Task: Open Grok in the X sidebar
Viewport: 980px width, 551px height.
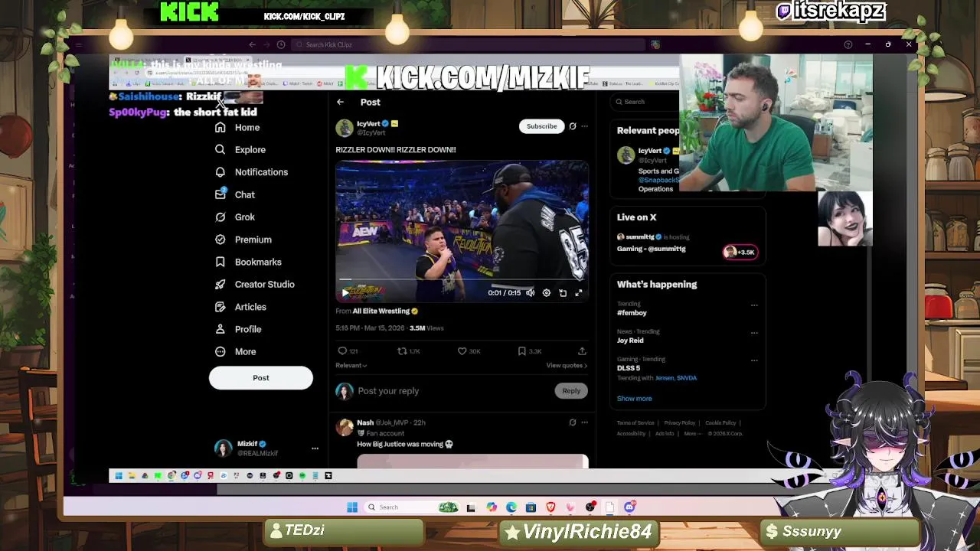Action: point(235,217)
